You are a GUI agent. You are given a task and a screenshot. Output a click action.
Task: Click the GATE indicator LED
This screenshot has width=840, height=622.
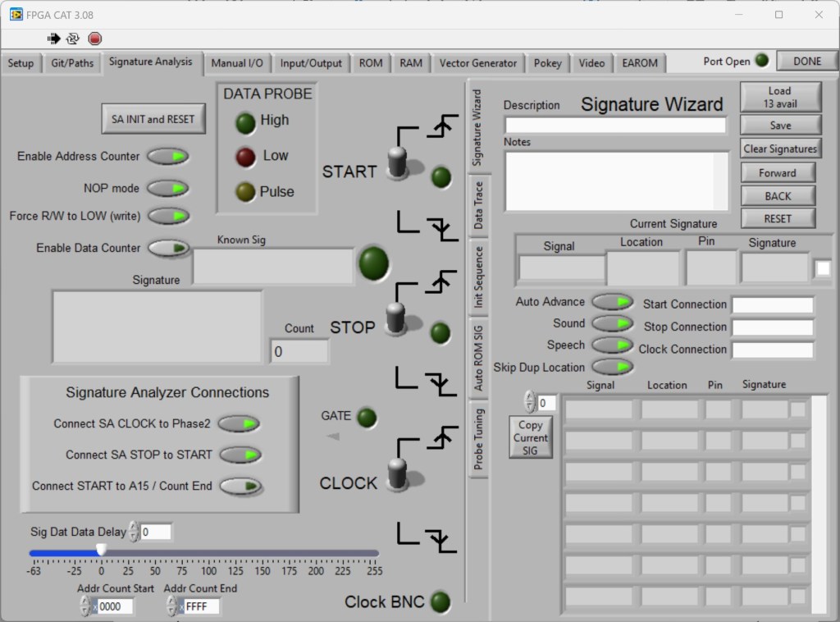tap(367, 418)
